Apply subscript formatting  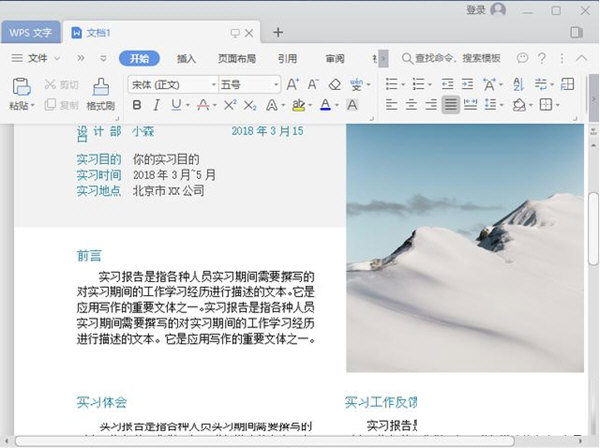[250, 105]
